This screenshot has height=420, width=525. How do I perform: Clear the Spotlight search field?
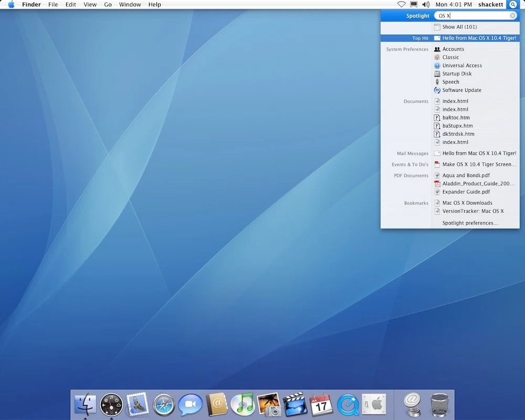[512, 16]
